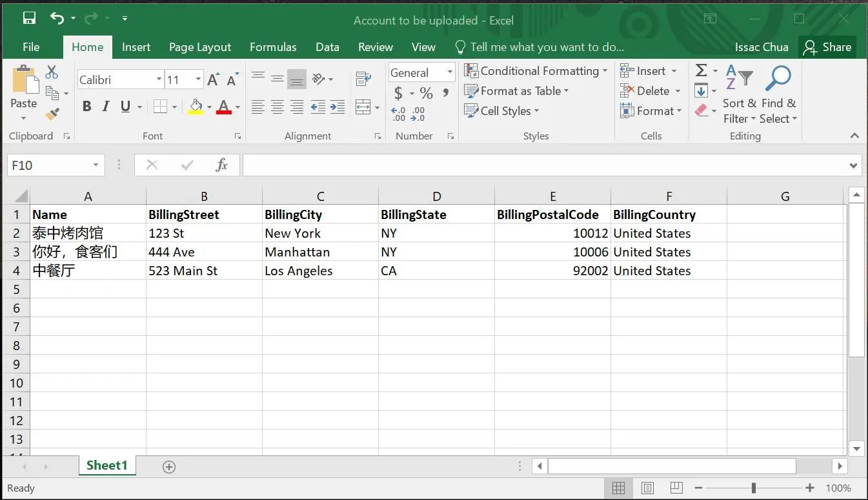Toggle Middle Align button
The image size is (868, 500).
pyautogui.click(x=278, y=79)
